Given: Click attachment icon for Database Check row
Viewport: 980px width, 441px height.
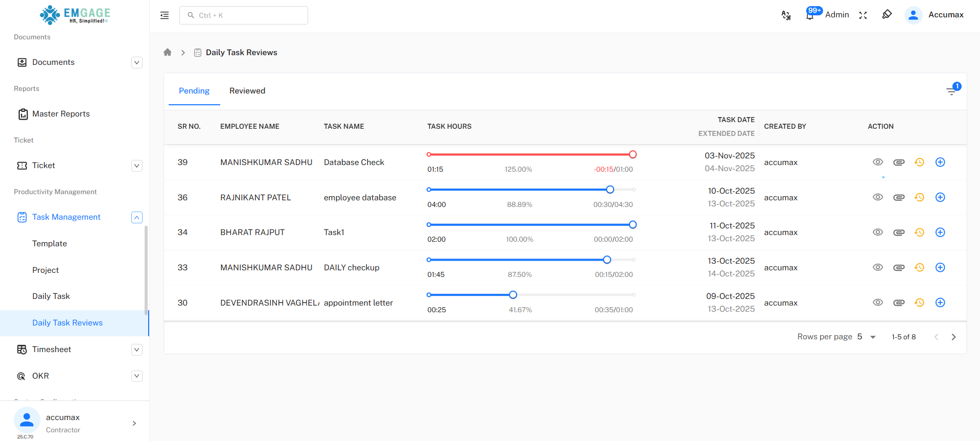Looking at the screenshot, I should click(899, 163).
